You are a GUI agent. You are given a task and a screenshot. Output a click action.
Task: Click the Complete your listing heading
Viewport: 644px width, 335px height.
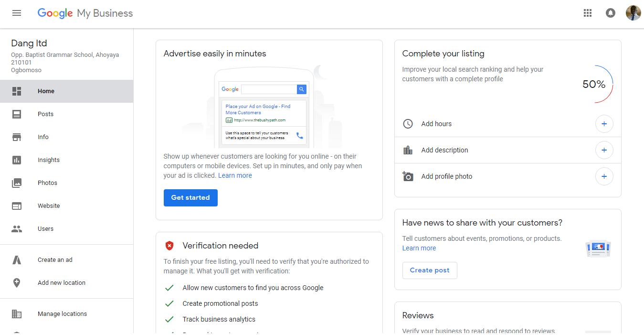443,54
